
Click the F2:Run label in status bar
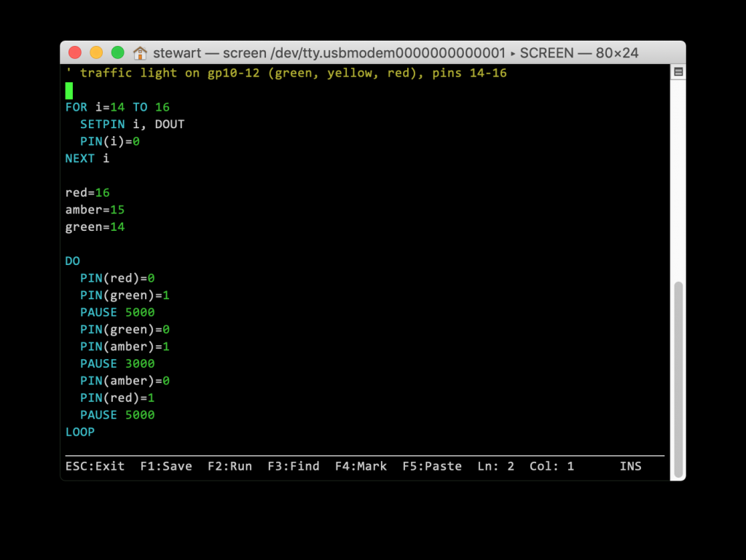point(229,466)
